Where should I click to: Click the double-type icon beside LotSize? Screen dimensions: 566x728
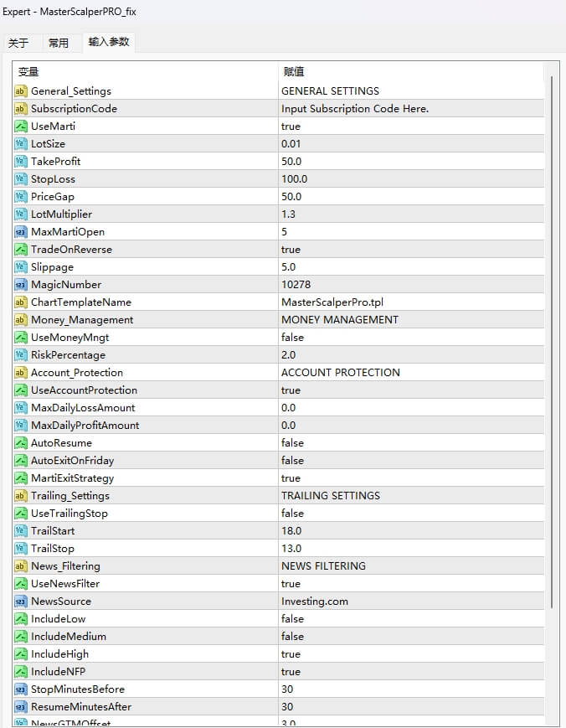(21, 143)
